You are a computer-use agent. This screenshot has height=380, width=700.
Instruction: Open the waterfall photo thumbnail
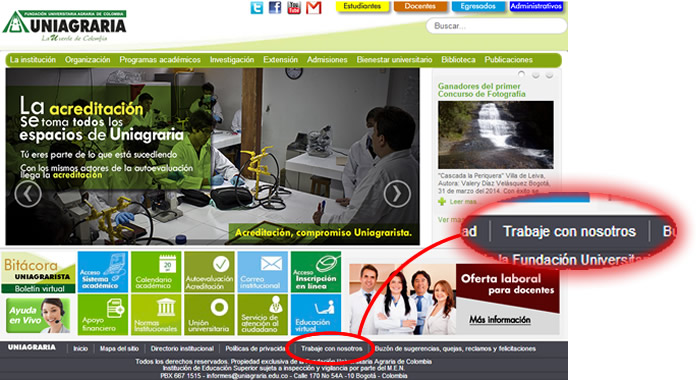[x=496, y=135]
